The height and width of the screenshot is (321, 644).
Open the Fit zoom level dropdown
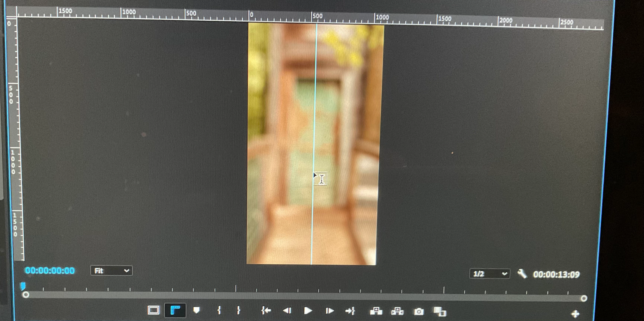pyautogui.click(x=111, y=271)
